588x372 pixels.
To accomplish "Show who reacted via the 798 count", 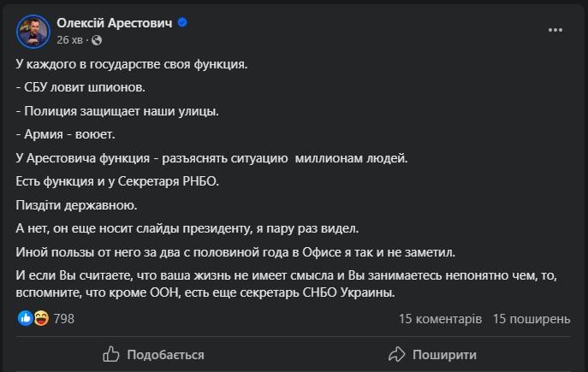I will pos(64,319).
